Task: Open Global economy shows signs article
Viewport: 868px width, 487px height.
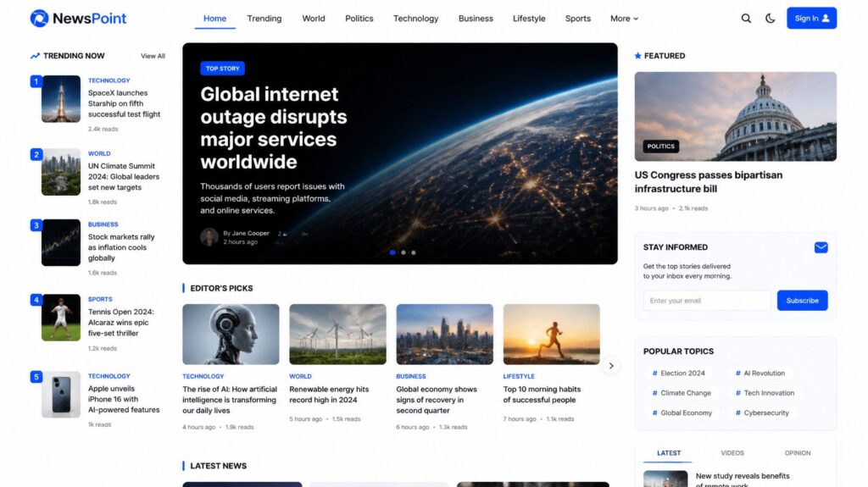Action: [x=437, y=400]
